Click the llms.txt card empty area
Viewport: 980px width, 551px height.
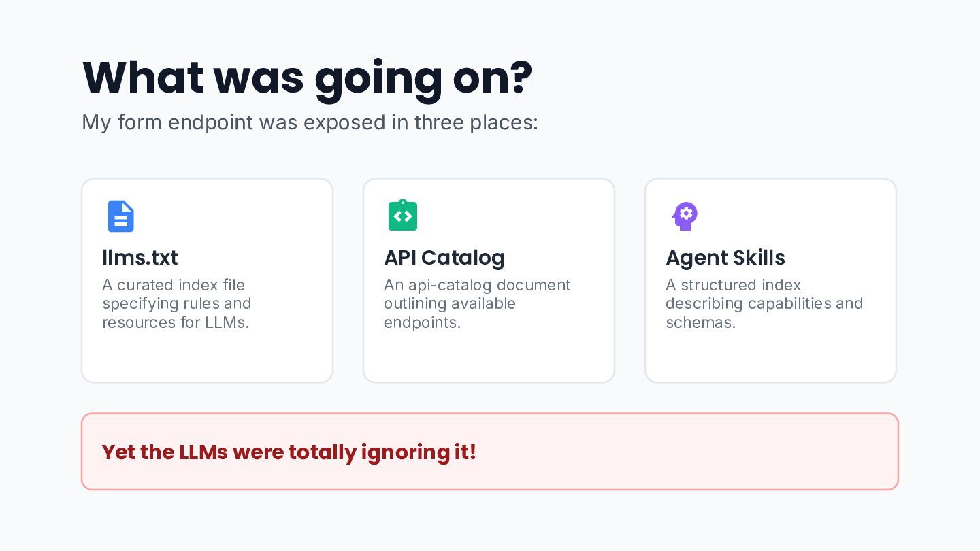[x=207, y=357]
